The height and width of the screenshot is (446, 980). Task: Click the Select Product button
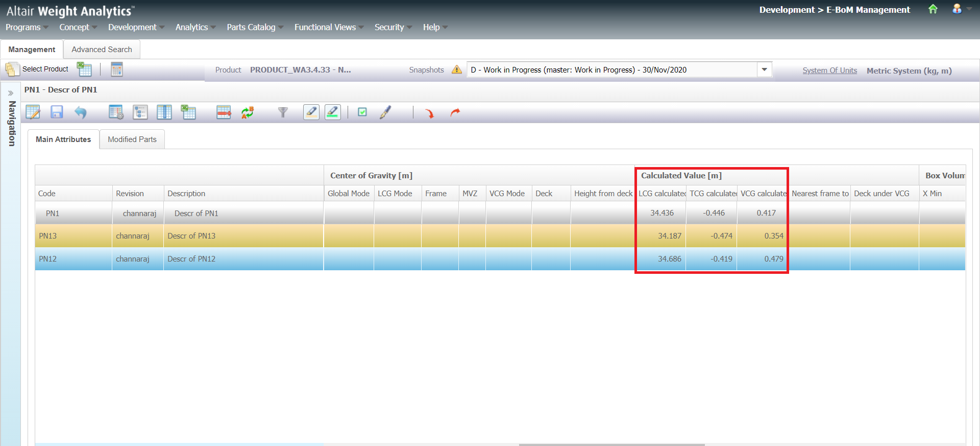pyautogui.click(x=37, y=69)
